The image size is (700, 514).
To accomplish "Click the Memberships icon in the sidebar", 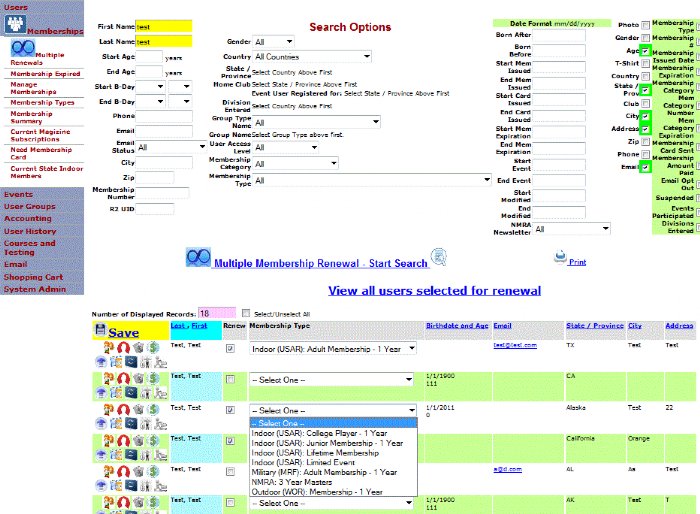I will [x=15, y=24].
